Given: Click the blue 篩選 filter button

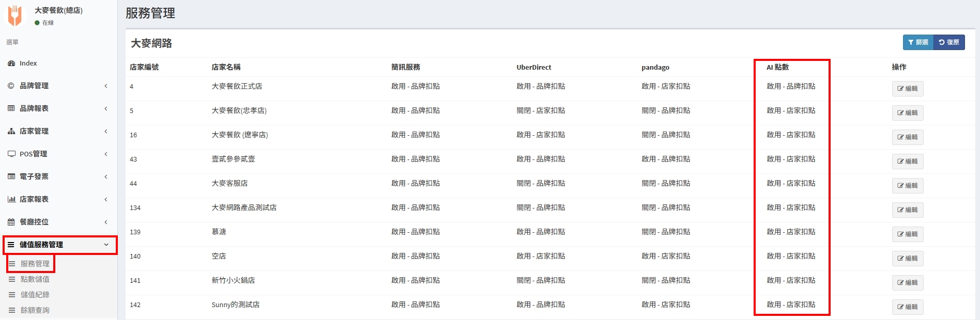Looking at the screenshot, I should pos(918,42).
